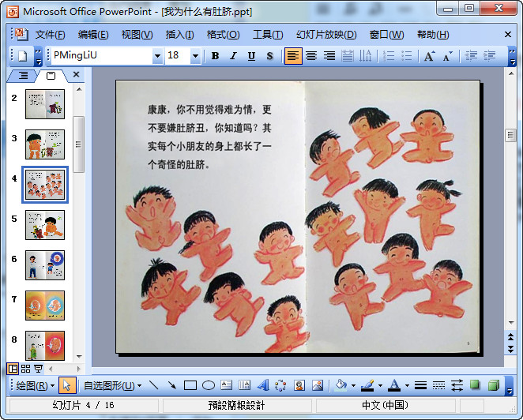Open the 幻灯片放映(D) menu

326,35
